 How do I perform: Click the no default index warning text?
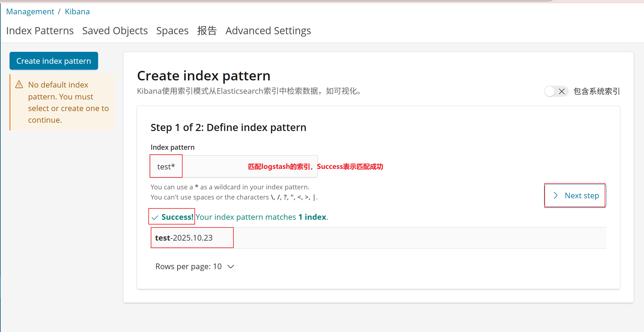click(x=68, y=102)
